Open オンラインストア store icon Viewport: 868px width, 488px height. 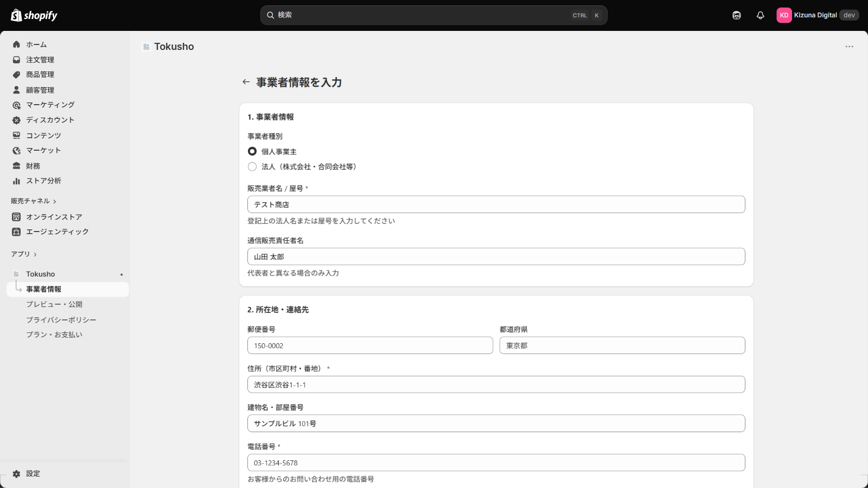16,217
